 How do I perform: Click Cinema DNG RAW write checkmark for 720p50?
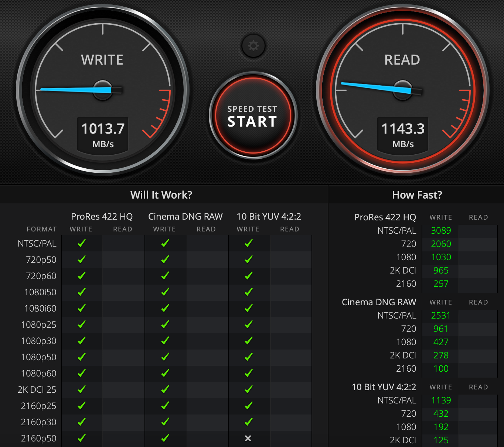(x=165, y=259)
